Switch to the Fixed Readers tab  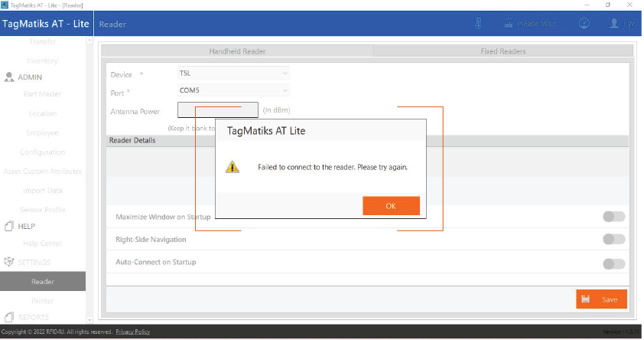point(503,51)
